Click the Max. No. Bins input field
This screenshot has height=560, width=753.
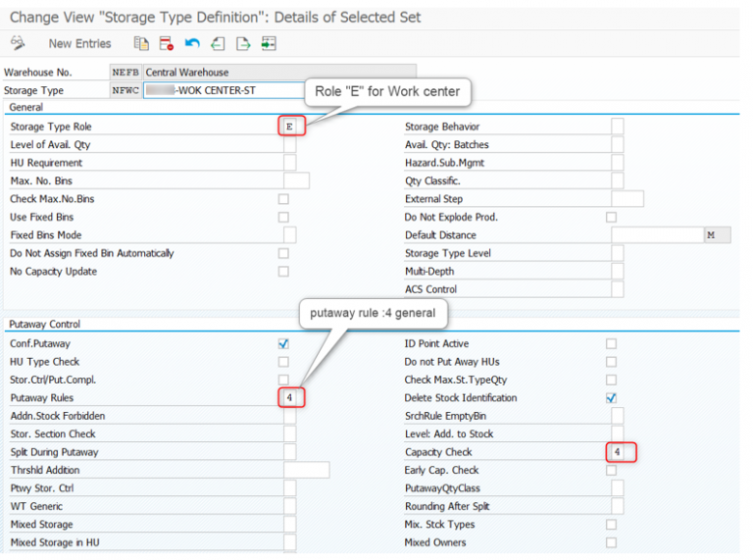coord(296,181)
